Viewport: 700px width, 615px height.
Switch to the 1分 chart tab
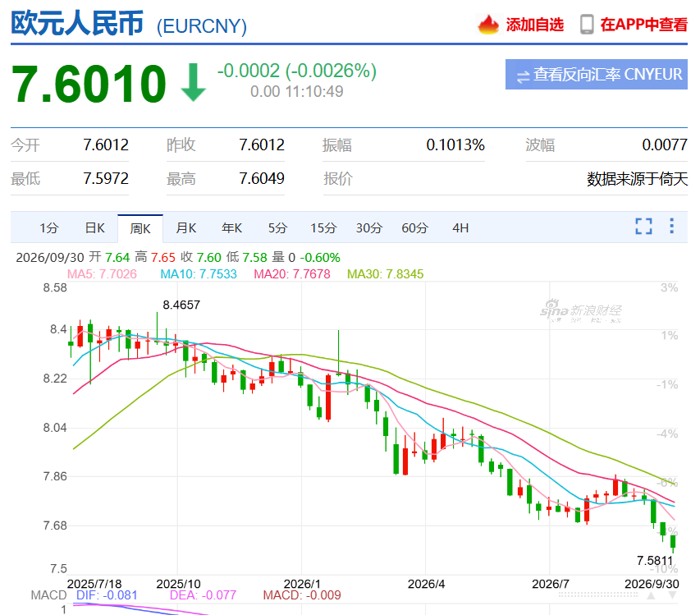click(48, 228)
